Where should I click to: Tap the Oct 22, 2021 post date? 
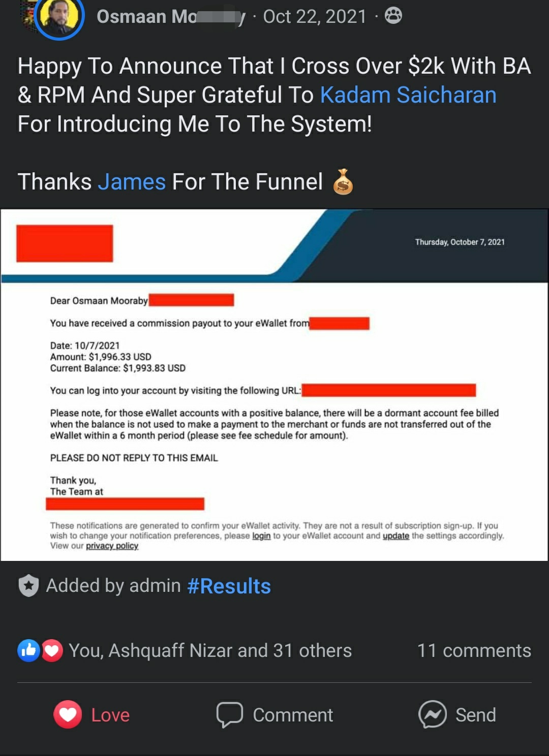click(315, 17)
